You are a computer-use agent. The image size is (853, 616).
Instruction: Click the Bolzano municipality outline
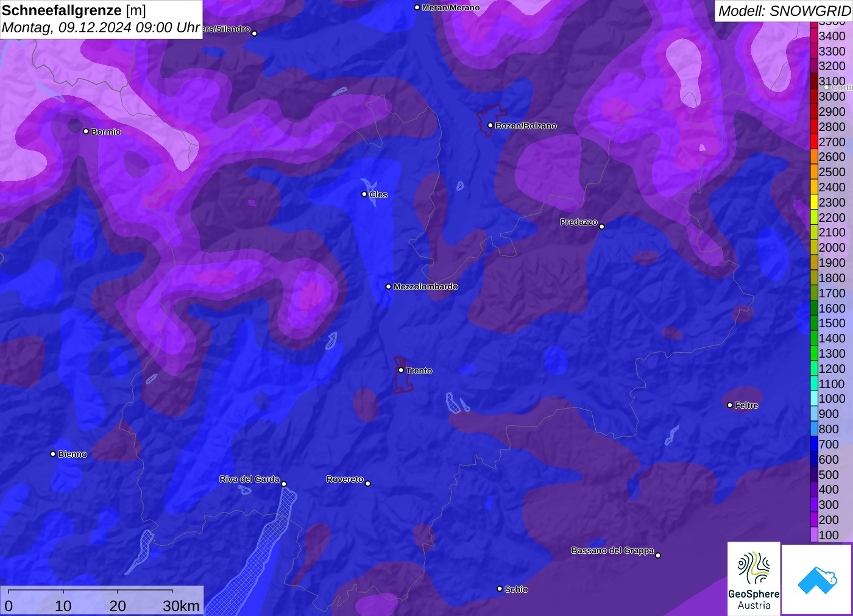click(x=490, y=120)
